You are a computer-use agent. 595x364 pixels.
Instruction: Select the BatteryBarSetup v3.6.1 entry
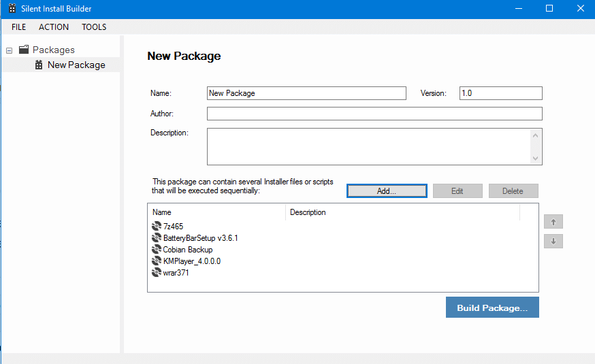(x=200, y=238)
